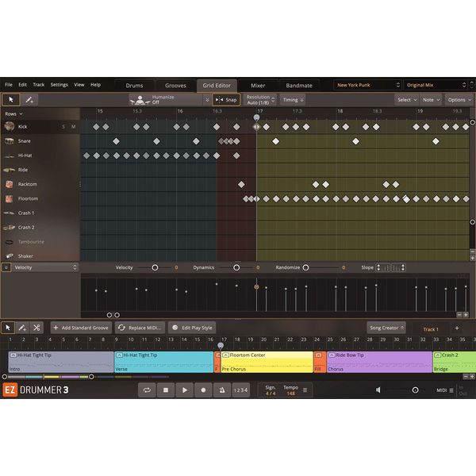Viewport: 476px width, 476px height.
Task: Click Edit Play Style button
Action: point(192,328)
